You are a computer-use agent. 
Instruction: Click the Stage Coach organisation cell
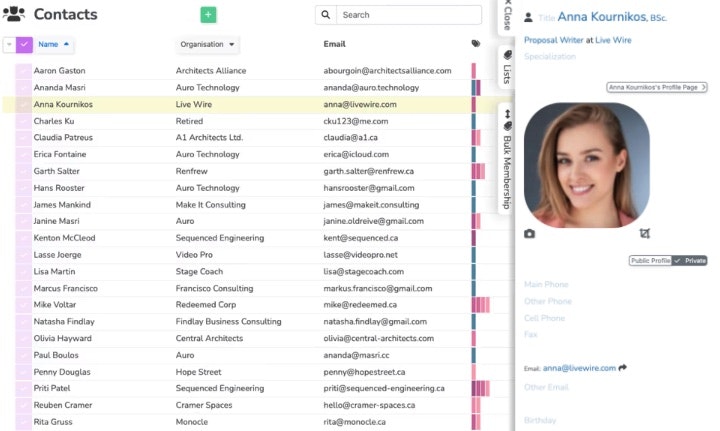tap(199, 272)
